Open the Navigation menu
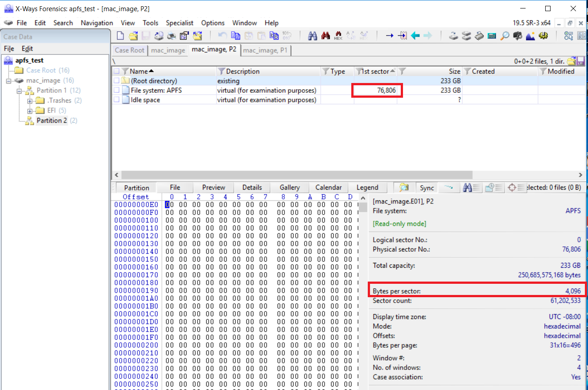 97,23
